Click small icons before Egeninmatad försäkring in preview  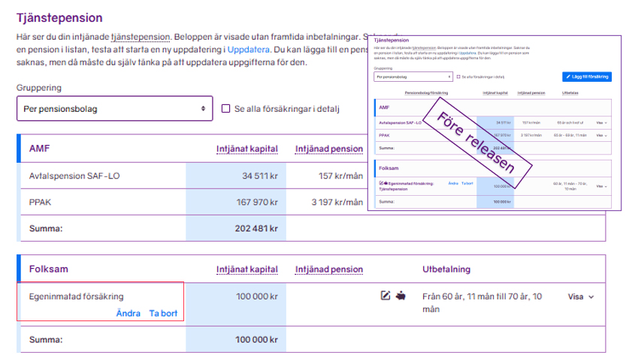point(385,183)
